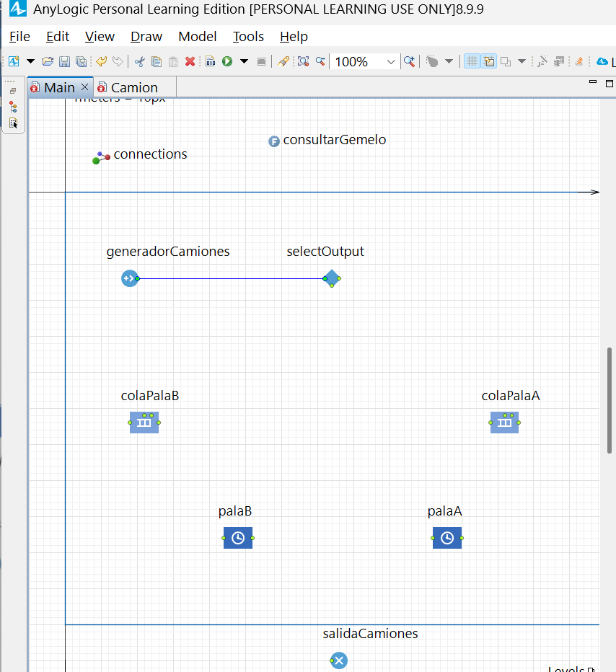Save the model using the floppy disk icon
This screenshot has width=616, height=672.
[x=64, y=62]
